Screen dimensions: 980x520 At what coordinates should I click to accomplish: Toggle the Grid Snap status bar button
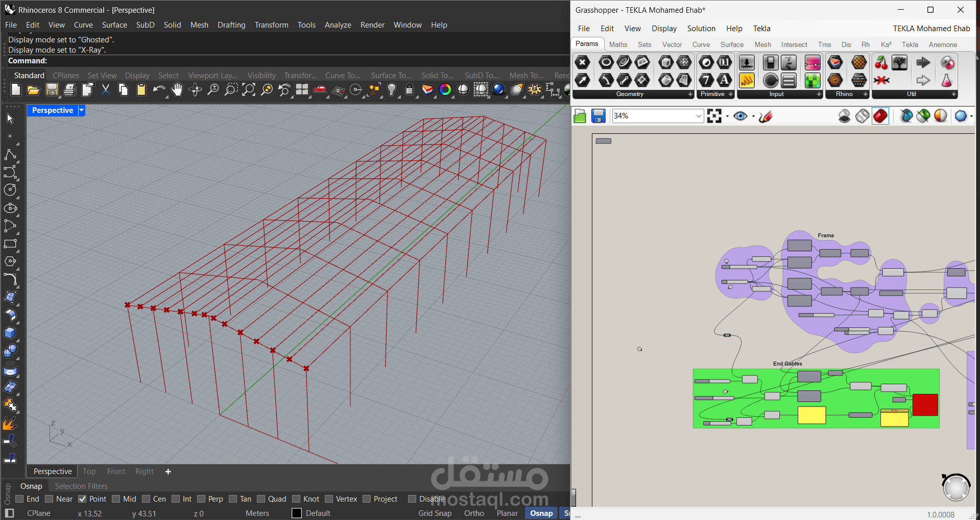coord(435,513)
